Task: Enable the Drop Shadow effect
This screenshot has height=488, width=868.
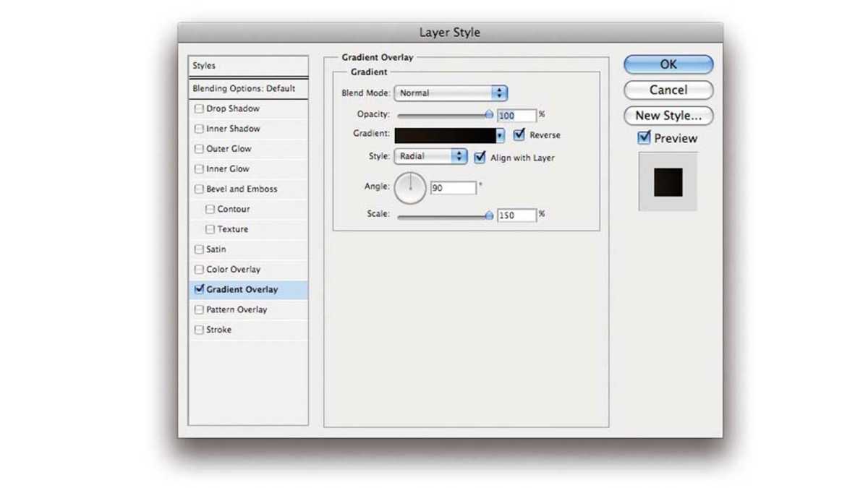Action: [x=199, y=108]
